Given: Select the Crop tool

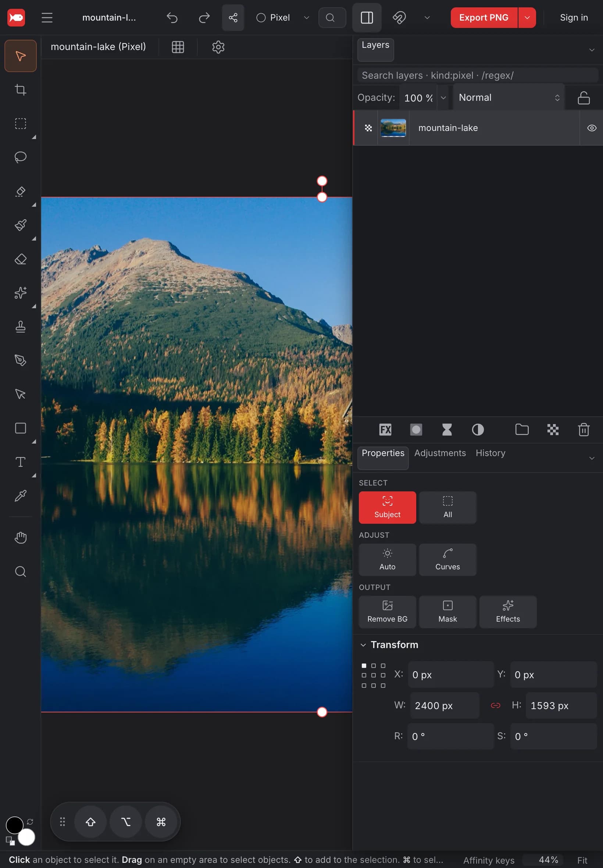Looking at the screenshot, I should pos(20,90).
